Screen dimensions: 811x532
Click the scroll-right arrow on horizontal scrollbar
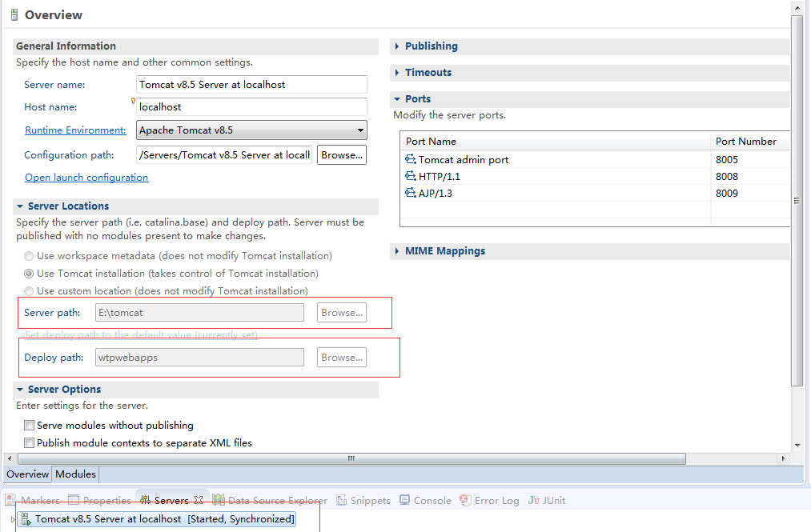coord(783,458)
